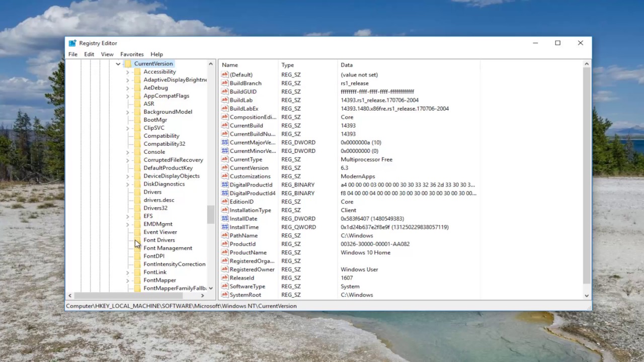Screen dimensions: 644x362
Task: Collapse the CurrentVersion tree node
Action: 118,63
